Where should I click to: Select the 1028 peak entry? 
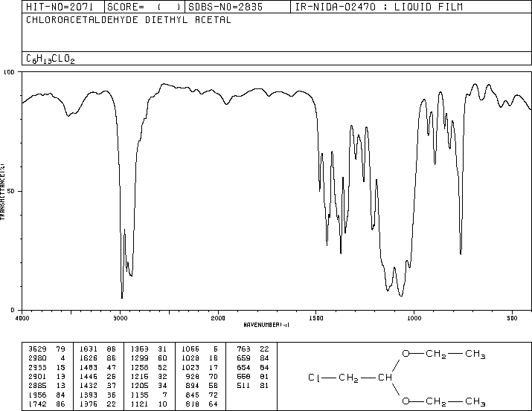(199, 357)
